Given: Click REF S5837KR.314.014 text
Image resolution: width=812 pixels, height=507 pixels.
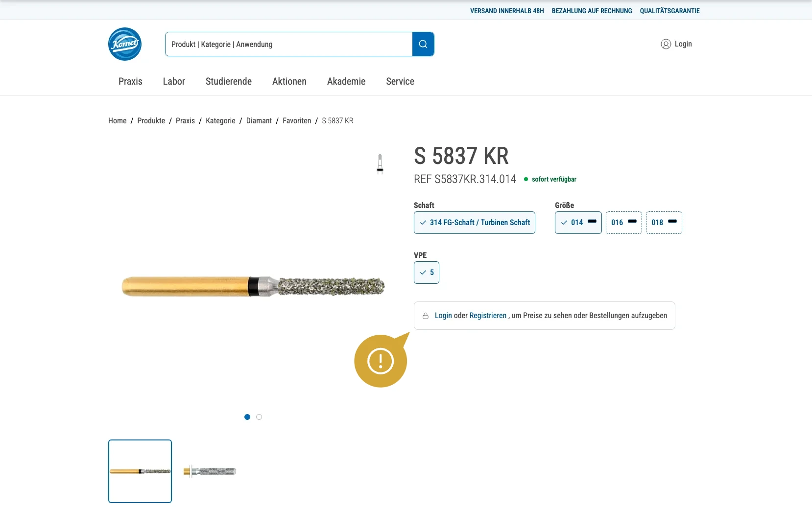Looking at the screenshot, I should [x=465, y=179].
